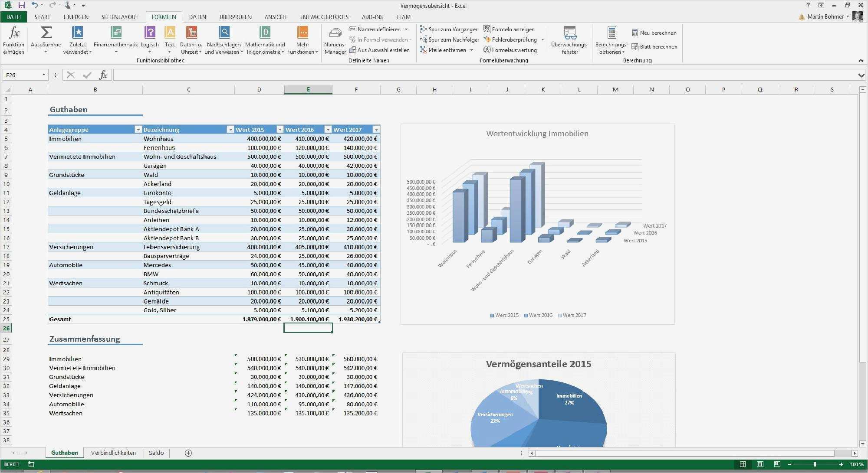
Task: Open the SEITENLAYOUT ribbon tab
Action: pyautogui.click(x=120, y=17)
